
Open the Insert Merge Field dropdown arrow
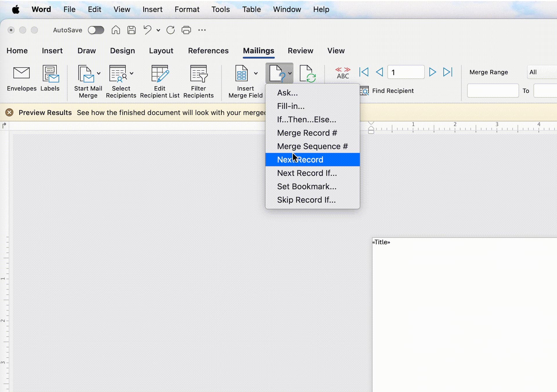(256, 73)
